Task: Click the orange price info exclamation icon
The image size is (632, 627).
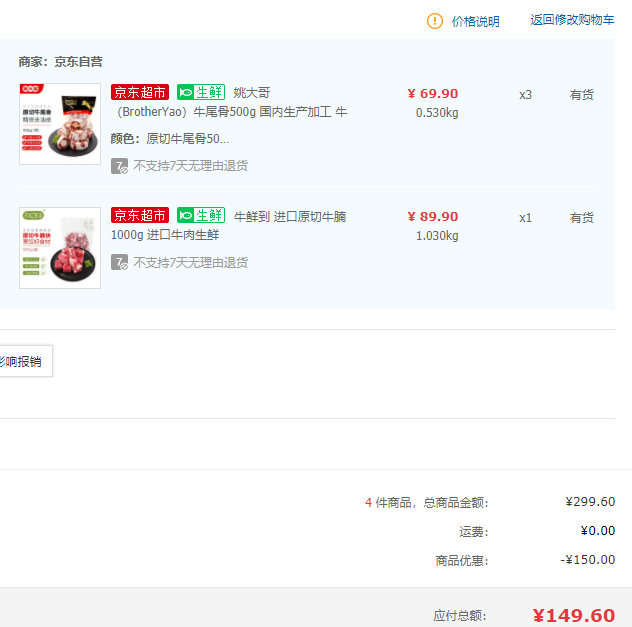Action: 434,21
